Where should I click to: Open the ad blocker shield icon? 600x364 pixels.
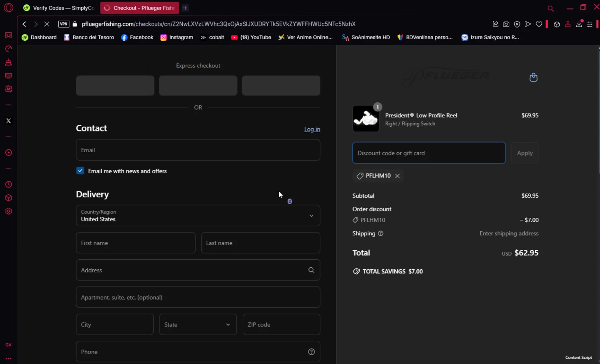[x=517, y=24]
